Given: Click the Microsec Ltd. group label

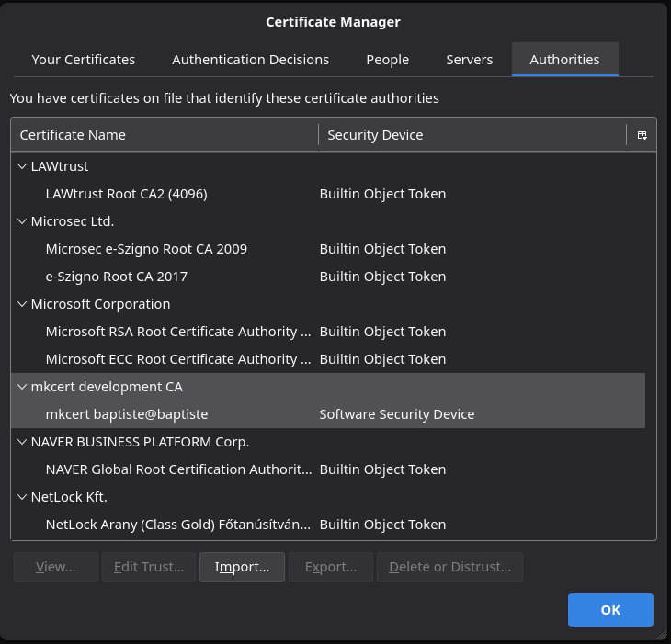Looking at the screenshot, I should 73,221.
